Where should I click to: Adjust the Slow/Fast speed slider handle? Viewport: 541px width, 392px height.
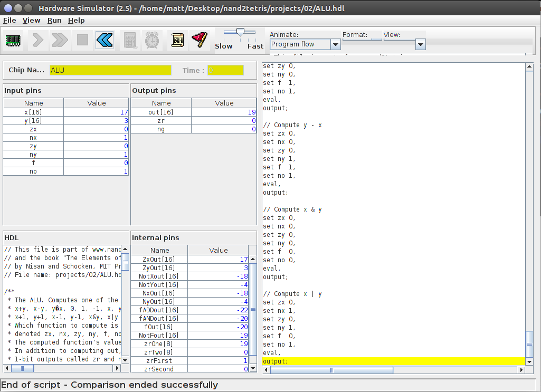(240, 32)
